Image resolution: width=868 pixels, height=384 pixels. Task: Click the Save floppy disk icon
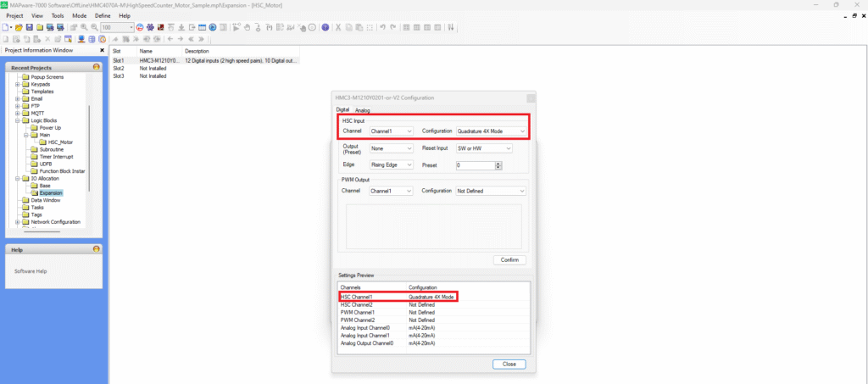pyautogui.click(x=29, y=27)
